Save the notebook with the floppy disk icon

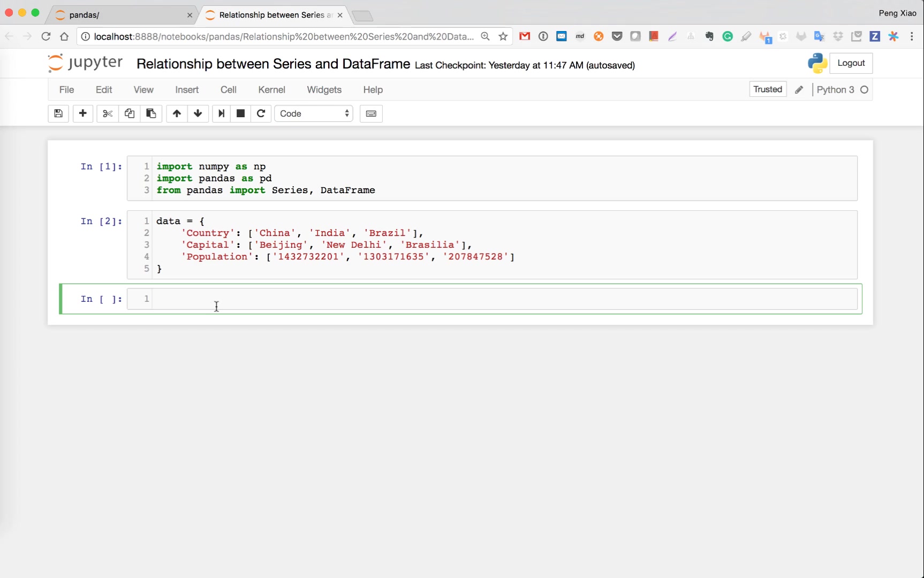(58, 113)
